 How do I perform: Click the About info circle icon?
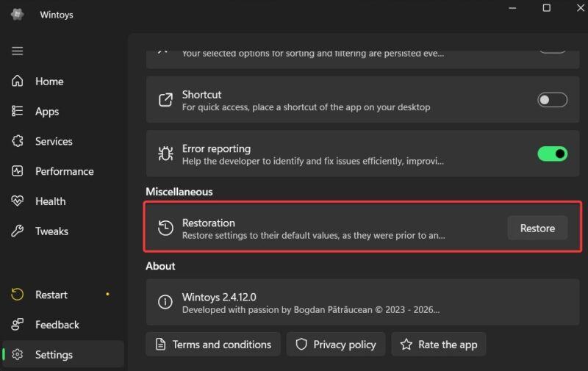pos(165,302)
